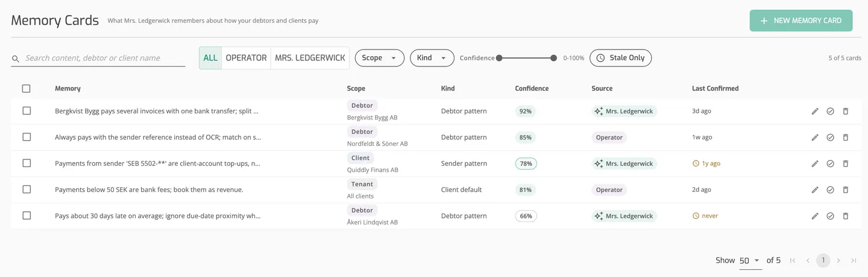The height and width of the screenshot is (277, 868).
Task: Click the lower Confidence slider handle
Action: coord(499,58)
